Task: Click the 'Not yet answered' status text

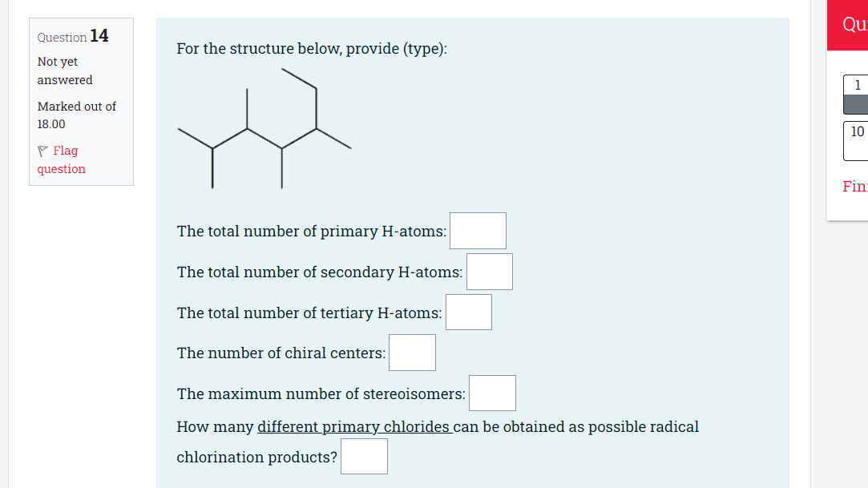Action: point(64,71)
